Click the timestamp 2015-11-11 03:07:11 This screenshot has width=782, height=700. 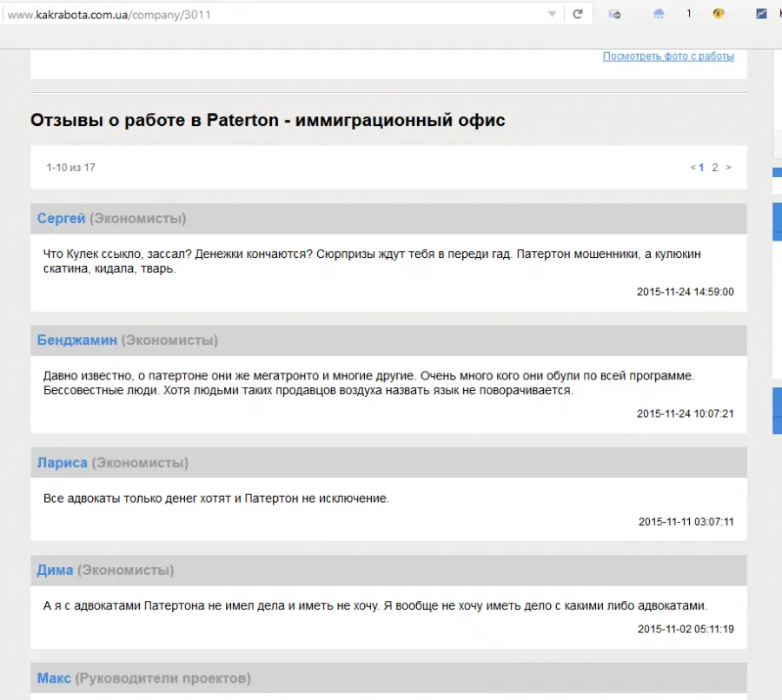pyautogui.click(x=686, y=521)
